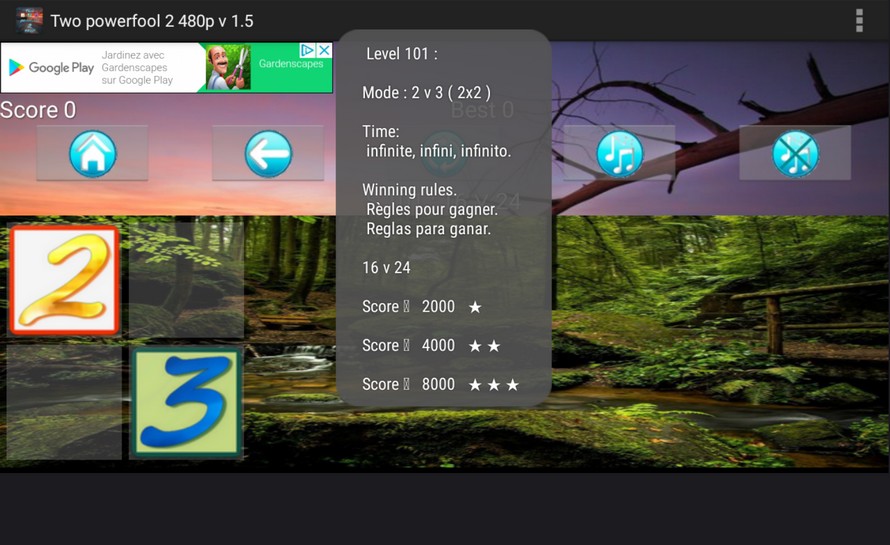Tap the empty tile beside the 2
The image size is (890, 545).
[x=187, y=280]
